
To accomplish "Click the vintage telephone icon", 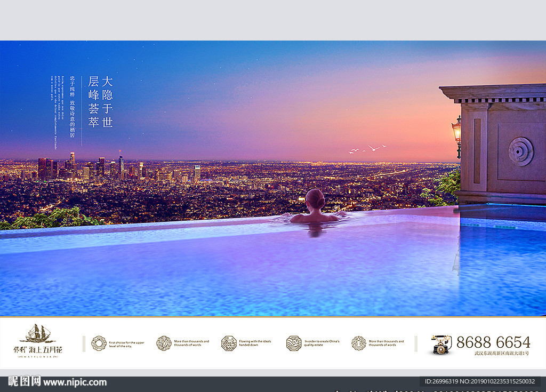I will click(441, 344).
